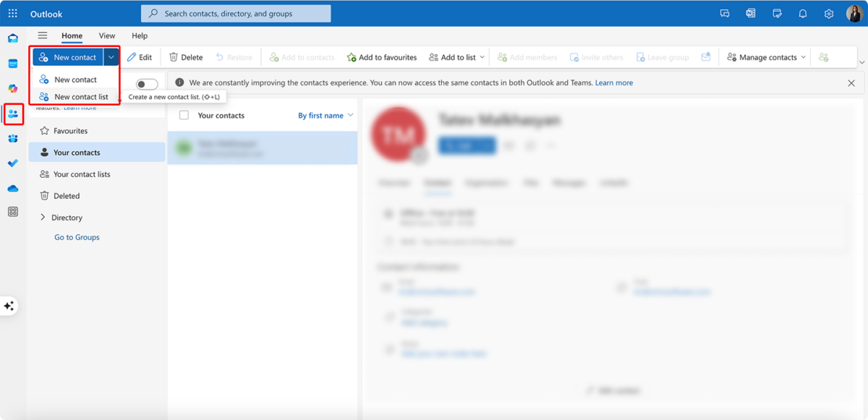Image resolution: width=868 pixels, height=420 pixels.
Task: Toggle the switch next to the contacts list
Action: [147, 84]
